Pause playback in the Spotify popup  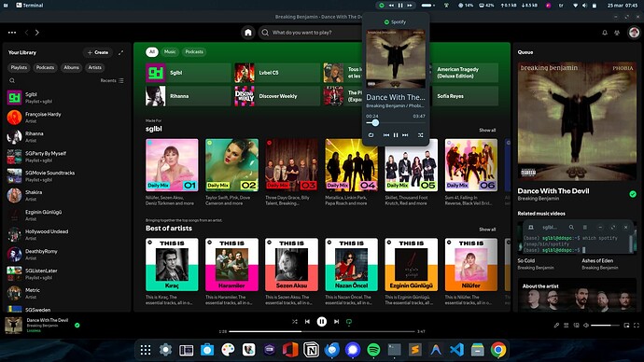(x=396, y=135)
